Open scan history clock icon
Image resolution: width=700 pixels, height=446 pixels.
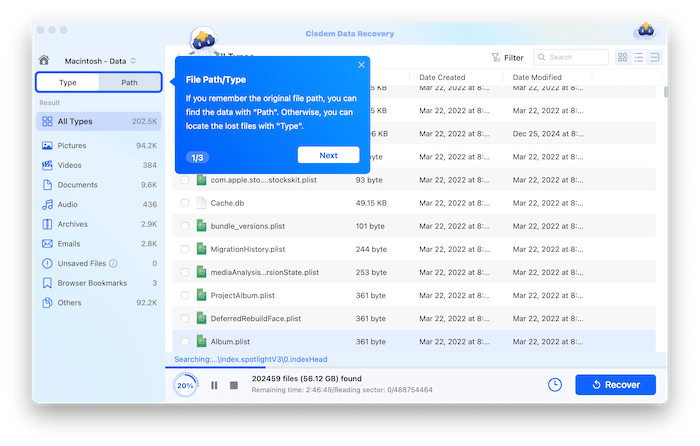point(555,385)
